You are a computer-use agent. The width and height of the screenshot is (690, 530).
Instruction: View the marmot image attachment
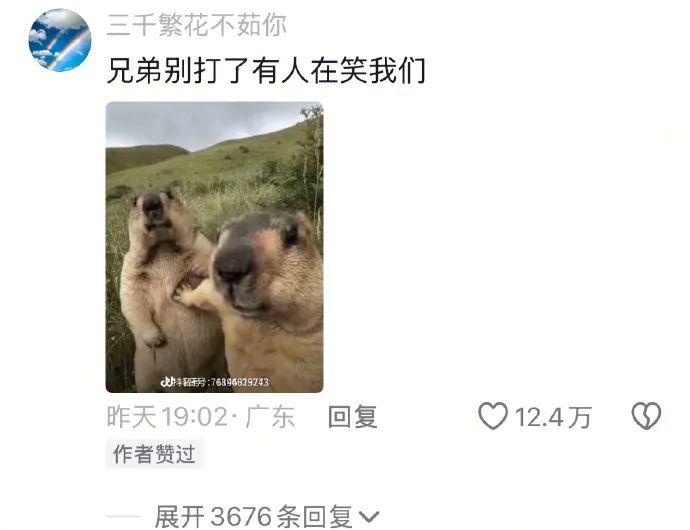(x=214, y=247)
